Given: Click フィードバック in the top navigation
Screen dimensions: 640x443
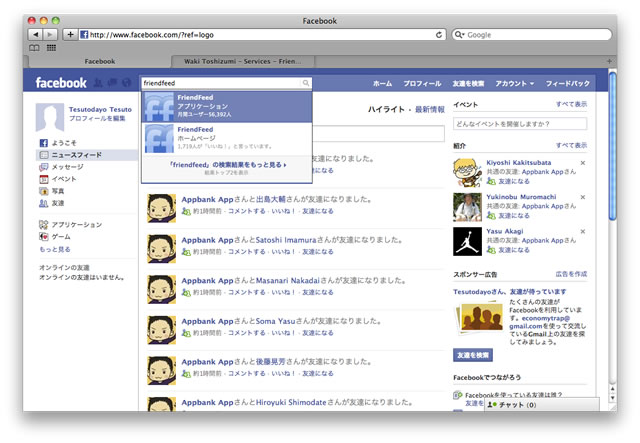Looking at the screenshot, I should pyautogui.click(x=568, y=83).
